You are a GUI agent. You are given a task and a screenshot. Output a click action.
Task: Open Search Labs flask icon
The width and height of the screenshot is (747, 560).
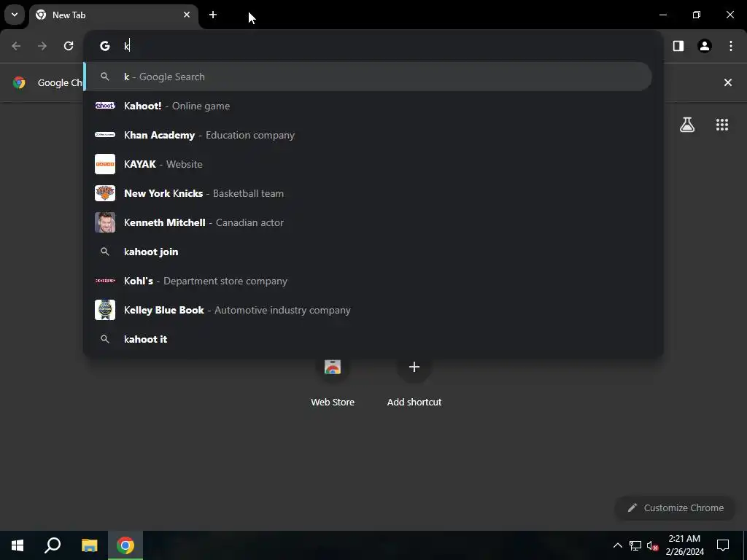coord(687,125)
